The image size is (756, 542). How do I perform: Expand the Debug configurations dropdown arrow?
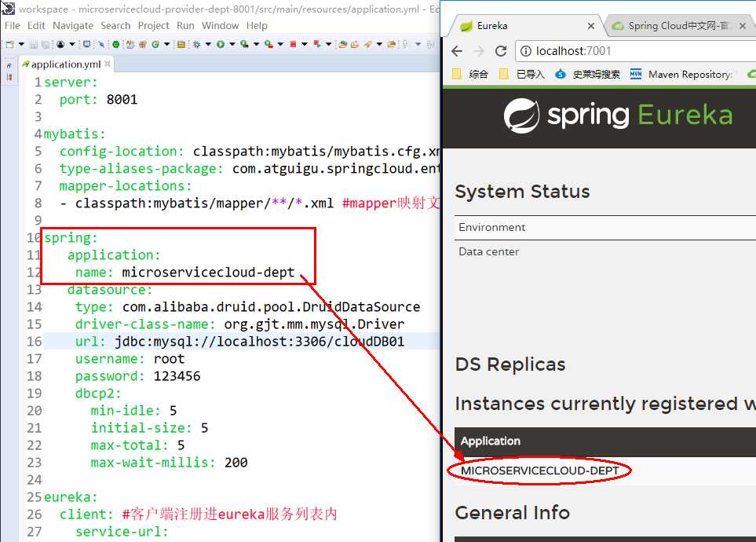(x=208, y=45)
